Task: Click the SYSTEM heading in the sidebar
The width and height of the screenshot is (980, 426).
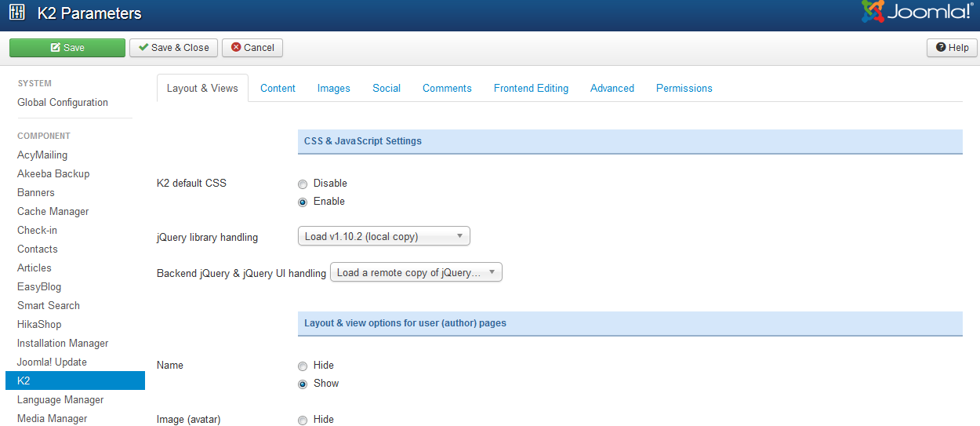Action: coord(34,83)
